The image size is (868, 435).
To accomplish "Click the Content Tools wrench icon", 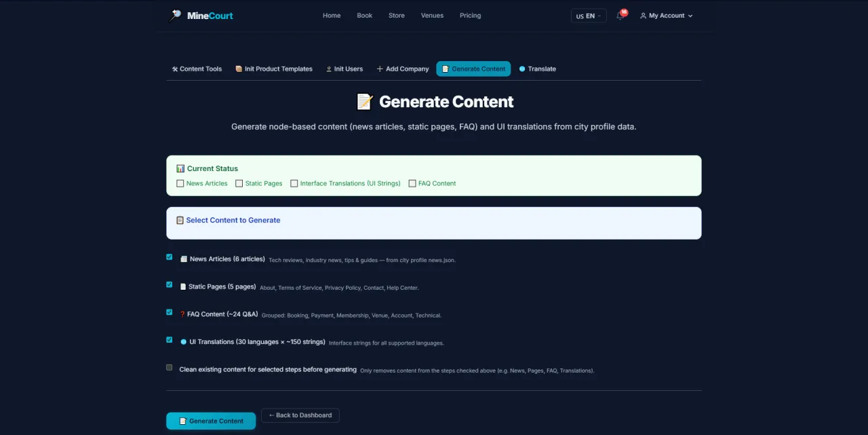I will point(174,69).
